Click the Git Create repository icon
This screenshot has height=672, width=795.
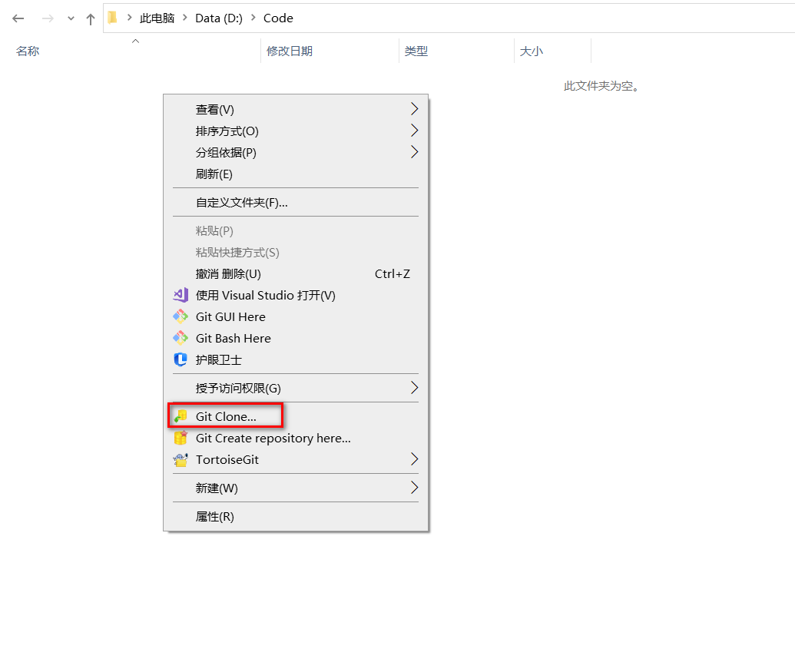181,438
